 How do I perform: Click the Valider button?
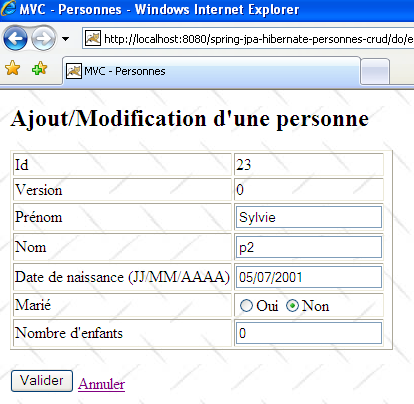(42, 381)
